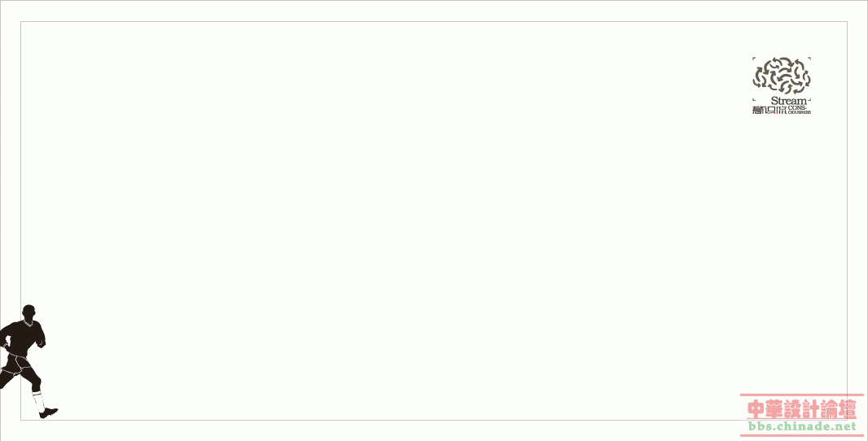Click the 中華設計論壇 watermark title

pos(801,409)
